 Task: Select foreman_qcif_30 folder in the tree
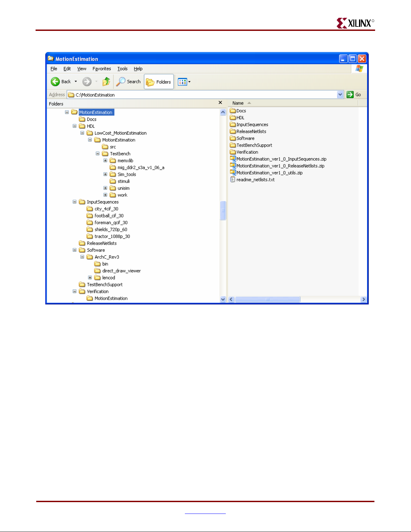(107, 223)
